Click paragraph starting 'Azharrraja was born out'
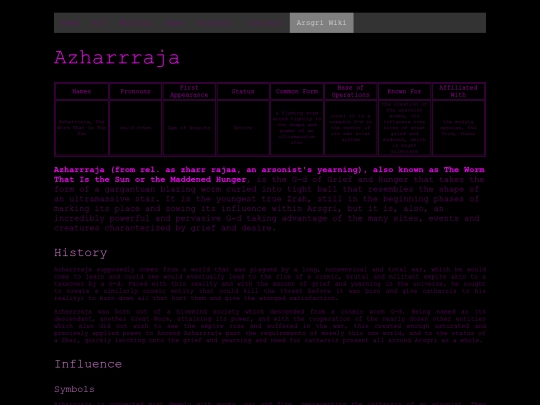 [270, 326]
